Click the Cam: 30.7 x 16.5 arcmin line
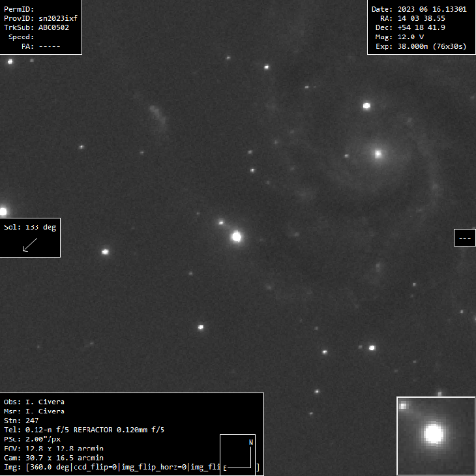Image resolution: width=476 pixels, height=476 pixels. 53,458
